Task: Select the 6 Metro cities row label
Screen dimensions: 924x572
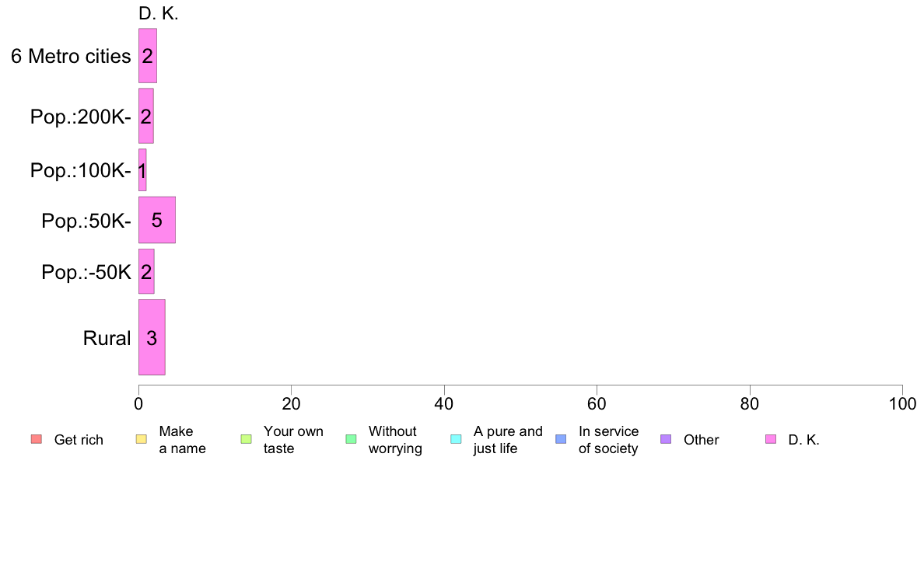Action: tap(71, 56)
